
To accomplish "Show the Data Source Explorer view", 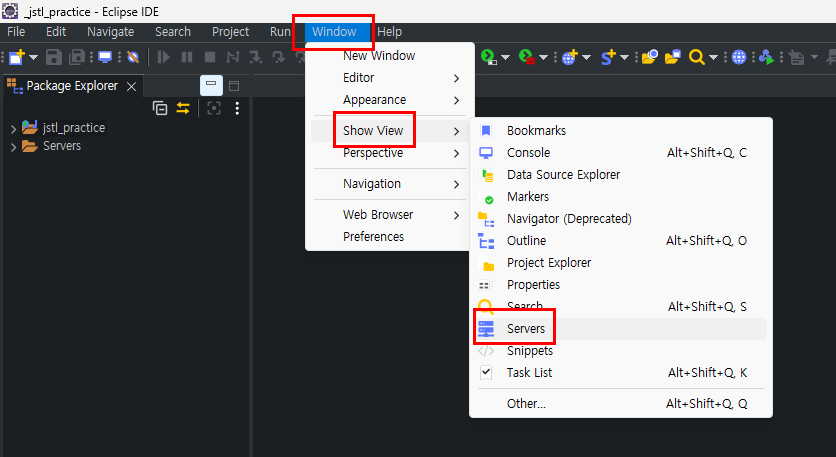I will 621,175.
